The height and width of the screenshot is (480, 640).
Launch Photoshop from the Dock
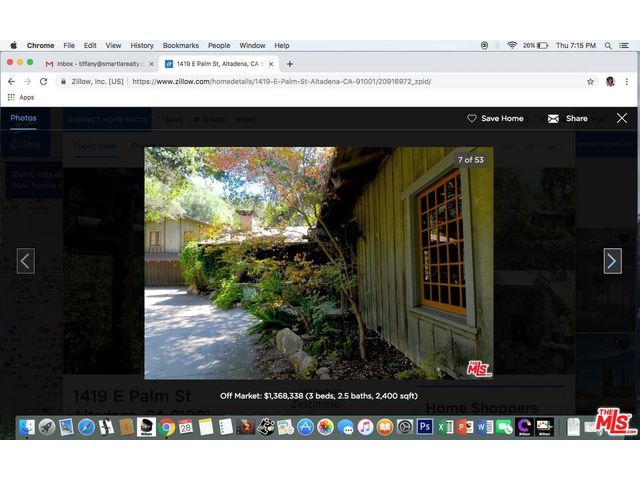click(424, 427)
